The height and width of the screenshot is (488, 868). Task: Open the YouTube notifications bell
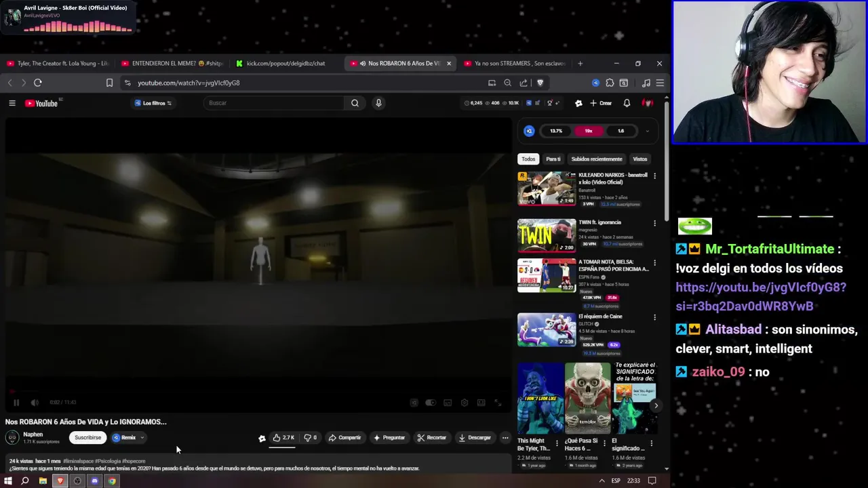(627, 103)
